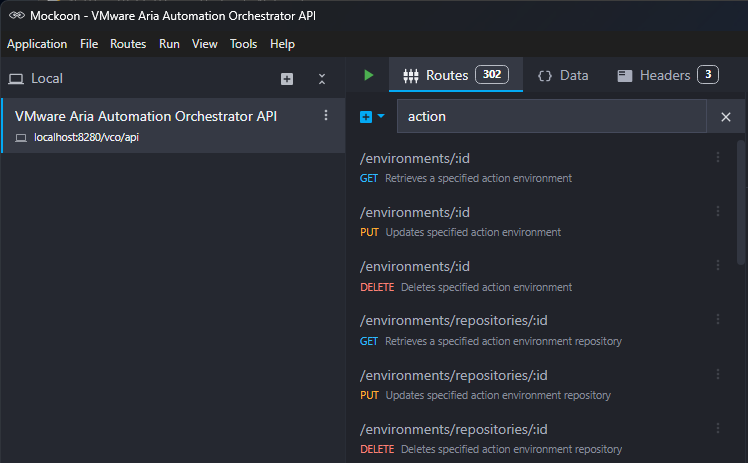Switch to the Data tab

click(x=563, y=75)
